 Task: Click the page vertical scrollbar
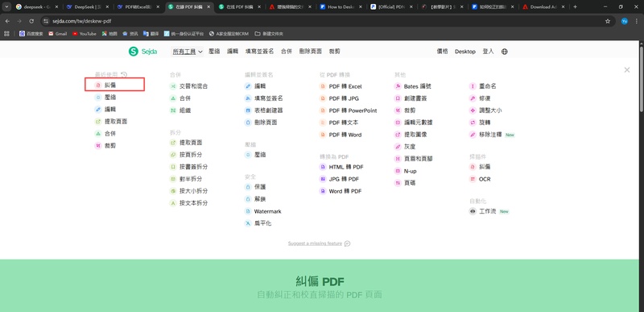click(642, 78)
